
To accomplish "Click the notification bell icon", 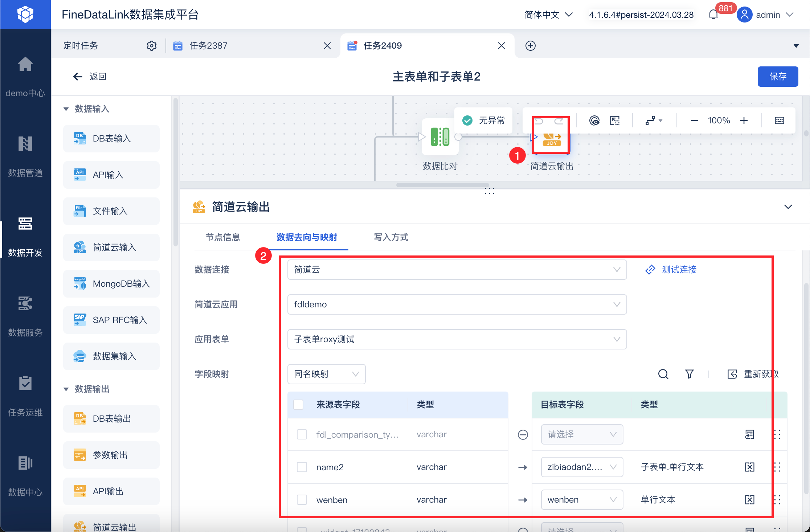I will (713, 15).
